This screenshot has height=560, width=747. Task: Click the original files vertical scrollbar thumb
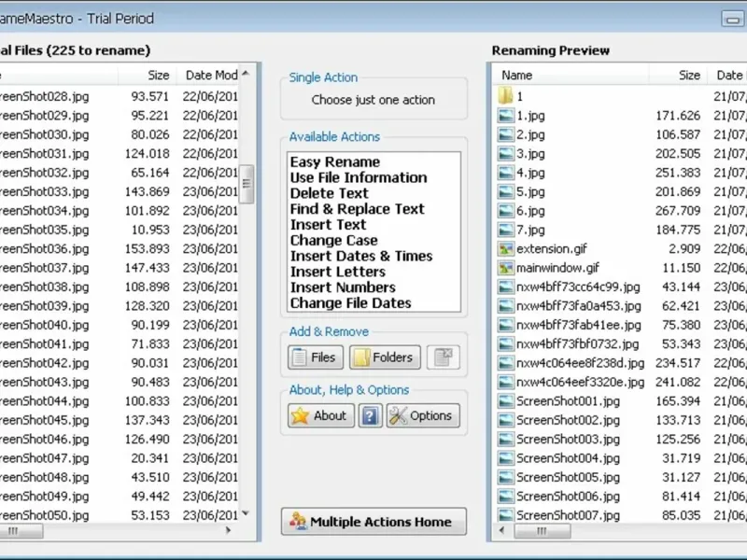pyautogui.click(x=247, y=184)
